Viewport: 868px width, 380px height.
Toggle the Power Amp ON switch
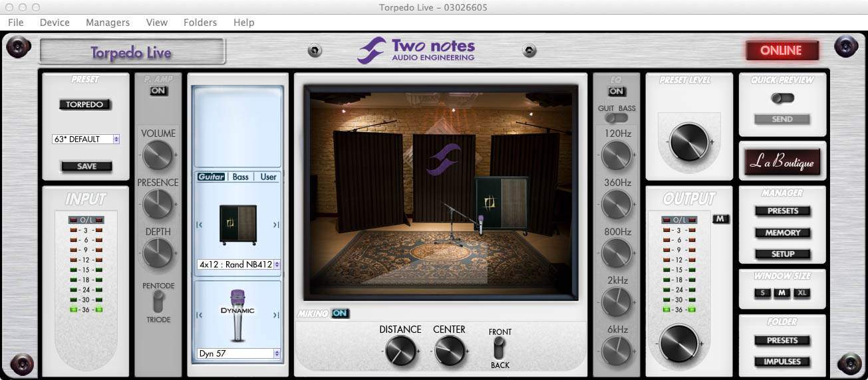158,91
